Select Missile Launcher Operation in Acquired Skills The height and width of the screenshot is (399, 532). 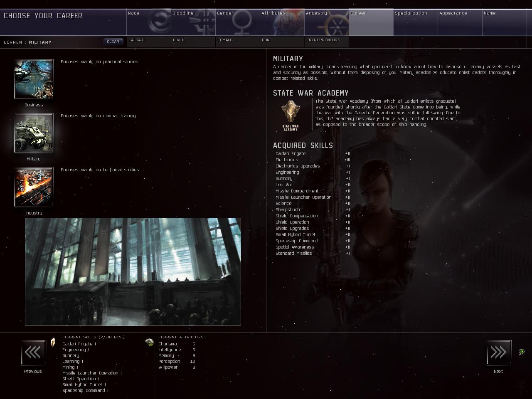coord(313,197)
